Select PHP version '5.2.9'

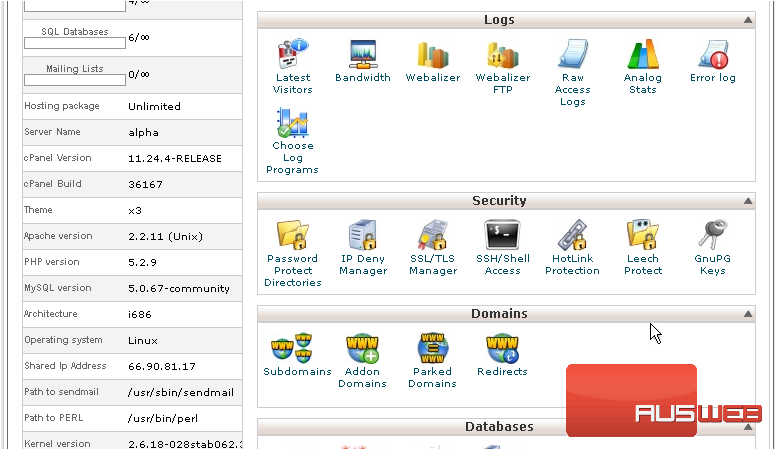[x=143, y=262]
